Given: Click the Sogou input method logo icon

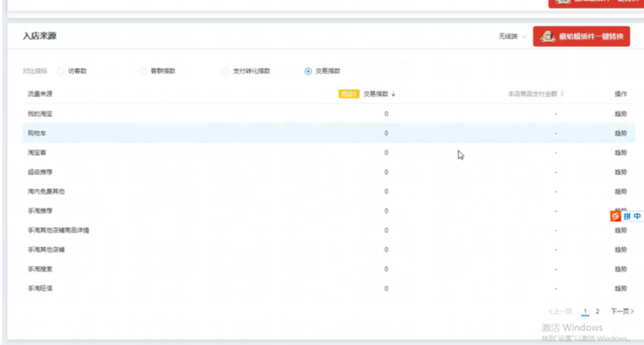Looking at the screenshot, I should (x=616, y=216).
